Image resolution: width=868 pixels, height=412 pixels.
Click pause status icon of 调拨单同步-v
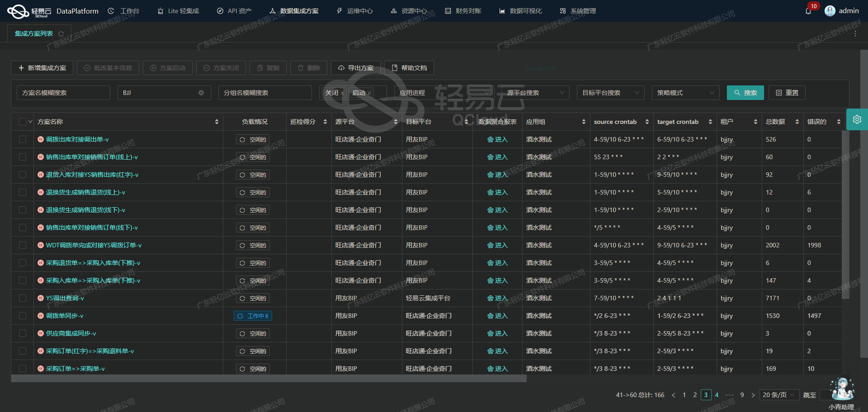[x=41, y=316]
